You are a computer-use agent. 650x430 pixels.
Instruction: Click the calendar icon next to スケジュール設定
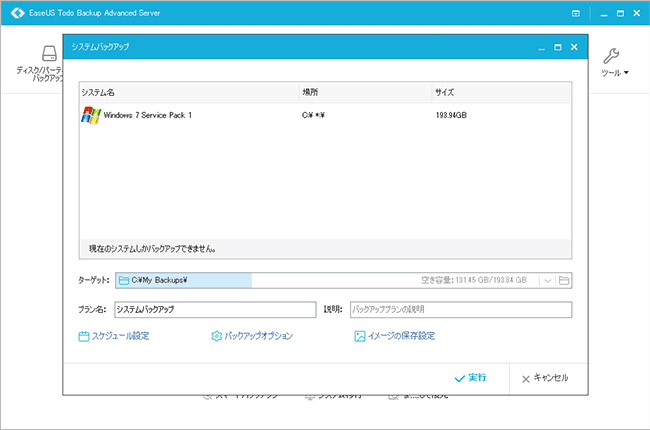pos(84,336)
